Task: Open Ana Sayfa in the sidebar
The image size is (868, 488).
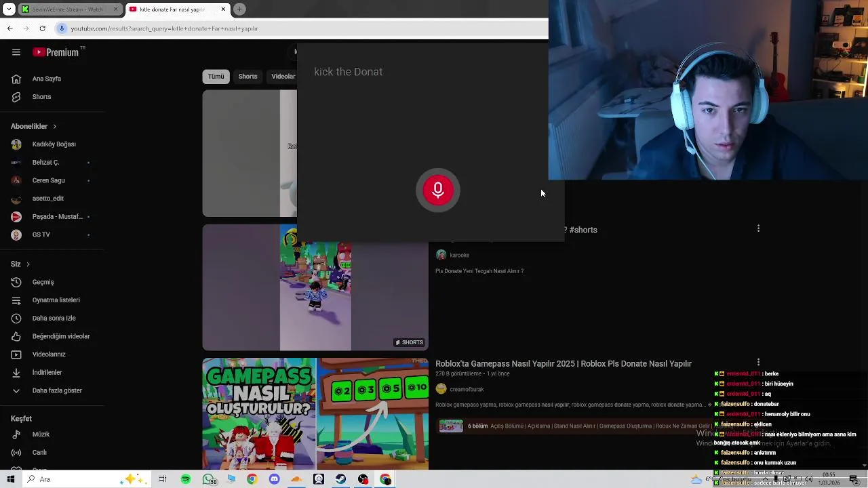Action: tap(52, 79)
